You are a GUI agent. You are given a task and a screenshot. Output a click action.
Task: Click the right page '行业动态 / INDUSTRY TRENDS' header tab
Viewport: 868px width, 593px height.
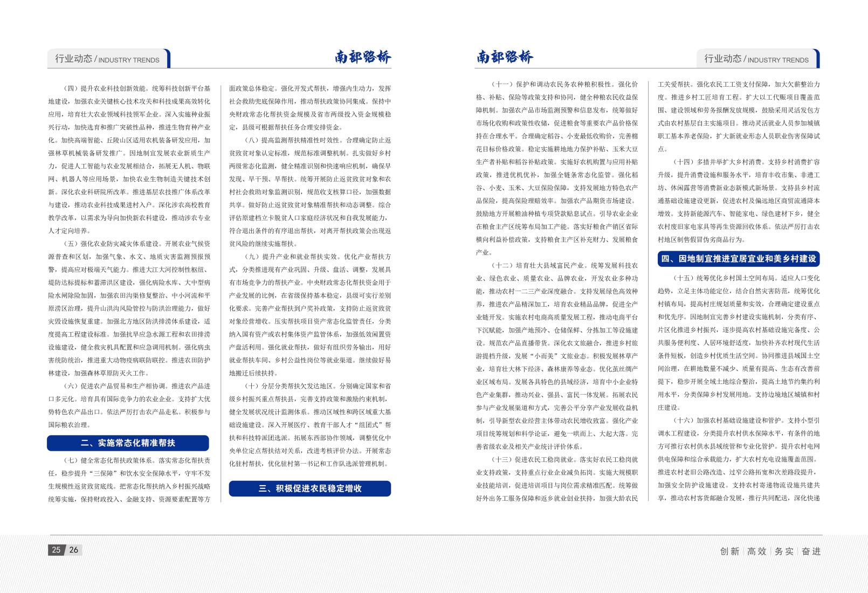(x=758, y=59)
